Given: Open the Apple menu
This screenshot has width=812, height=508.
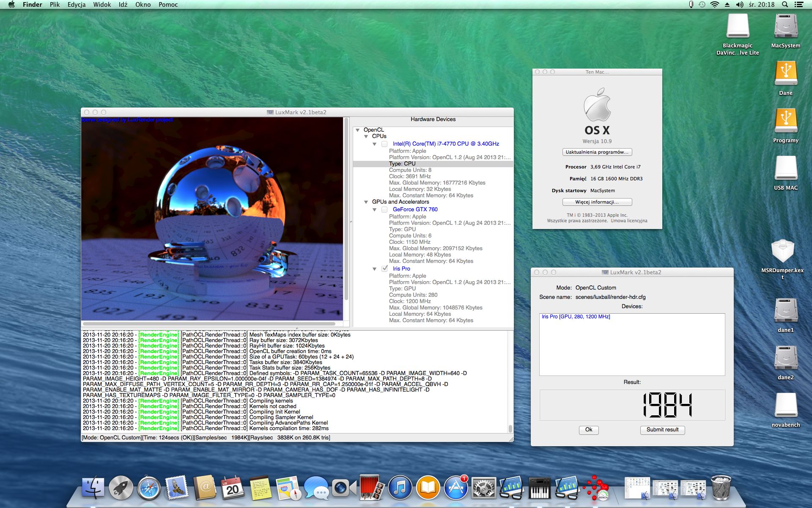Looking at the screenshot, I should pos(11,5).
